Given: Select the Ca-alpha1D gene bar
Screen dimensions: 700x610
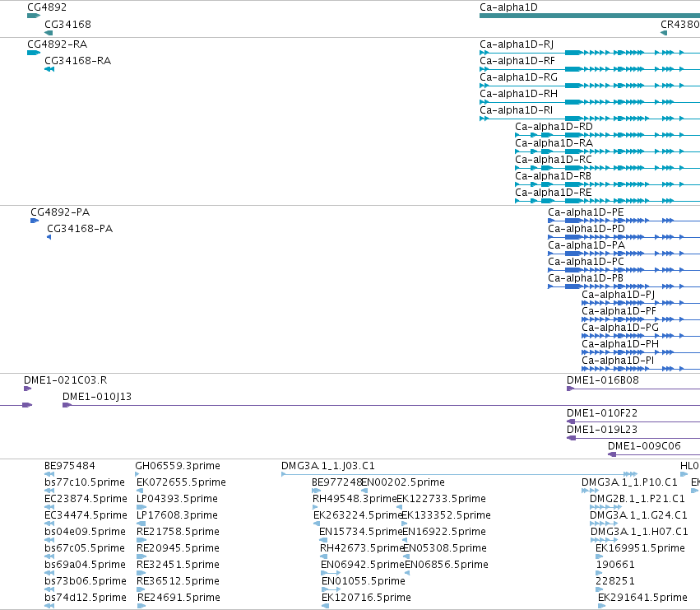Looking at the screenshot, I should click(590, 16).
